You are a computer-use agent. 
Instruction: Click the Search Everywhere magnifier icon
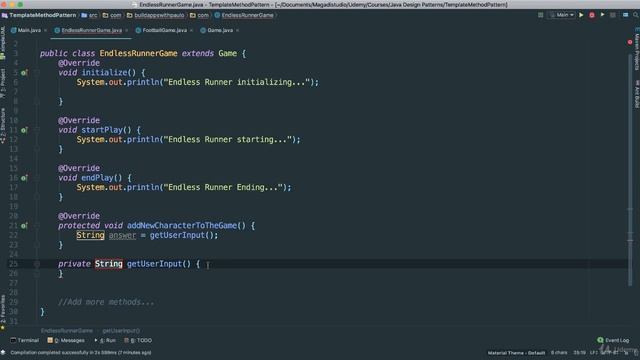pyautogui.click(x=636, y=15)
